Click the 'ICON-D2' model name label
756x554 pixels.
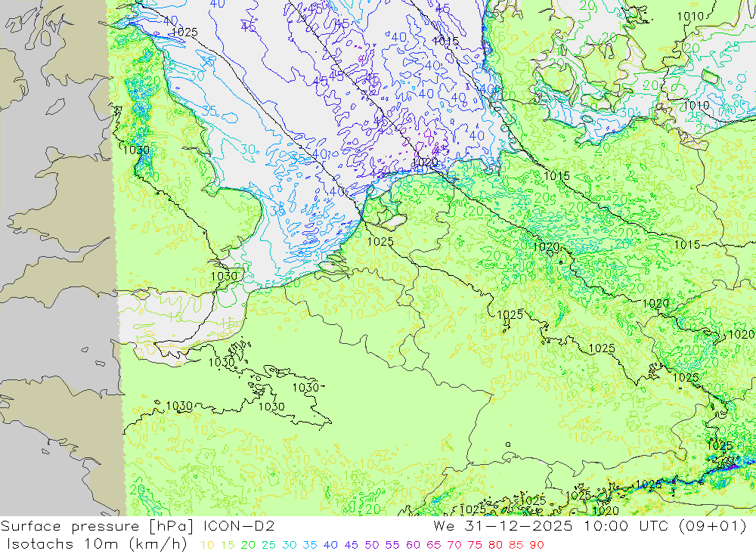239,526
